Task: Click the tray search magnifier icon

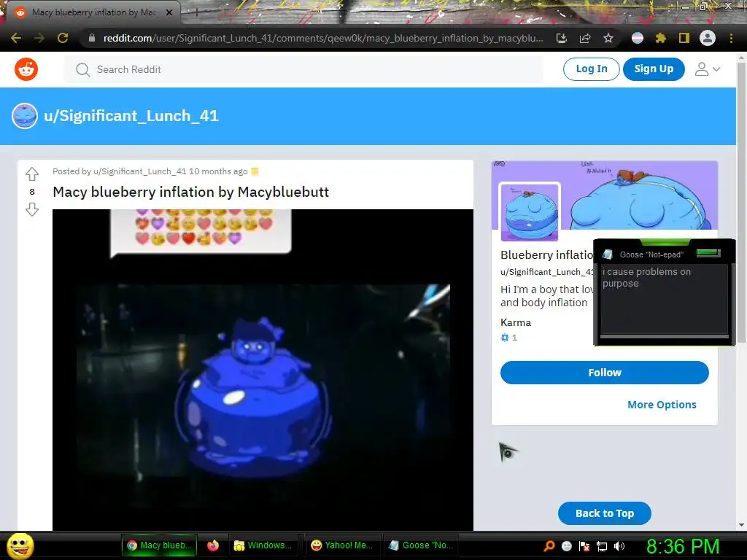Action: click(x=549, y=545)
